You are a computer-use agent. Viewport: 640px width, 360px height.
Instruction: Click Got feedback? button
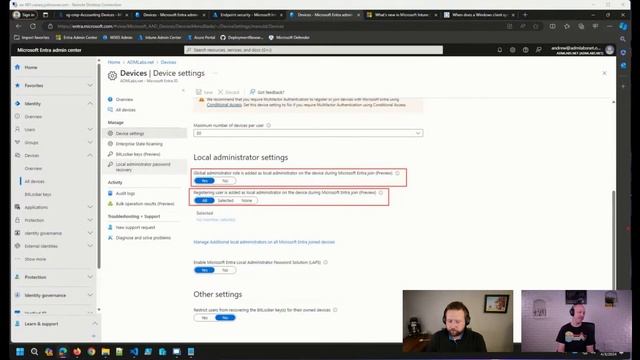pos(267,92)
